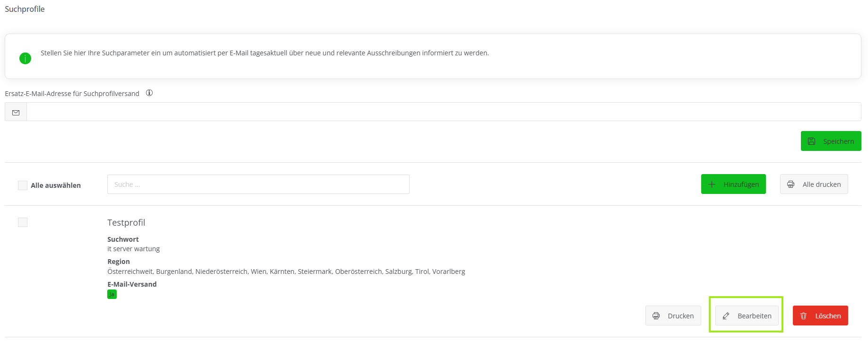Click the floppy disk icon on Speichern
This screenshot has width=868, height=351.
coord(812,141)
